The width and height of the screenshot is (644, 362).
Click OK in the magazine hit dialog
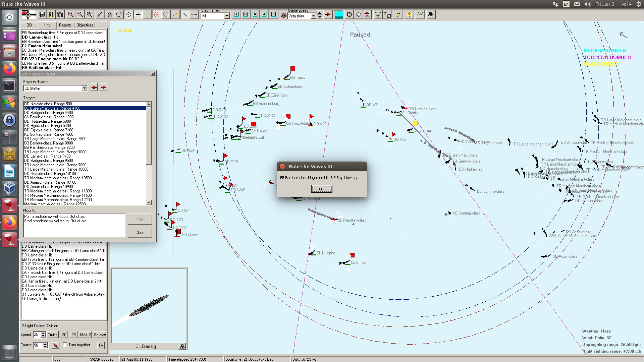[x=322, y=189]
